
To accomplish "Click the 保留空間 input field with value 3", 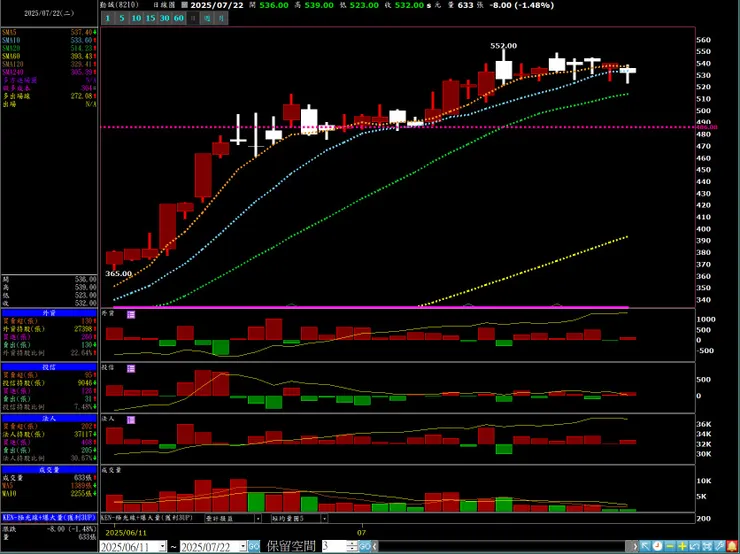I will coord(333,547).
